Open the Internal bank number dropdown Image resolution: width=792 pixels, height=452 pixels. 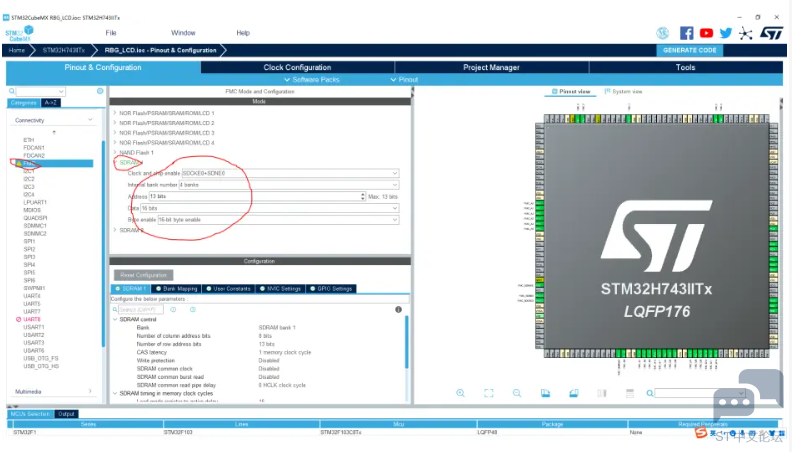click(289, 185)
